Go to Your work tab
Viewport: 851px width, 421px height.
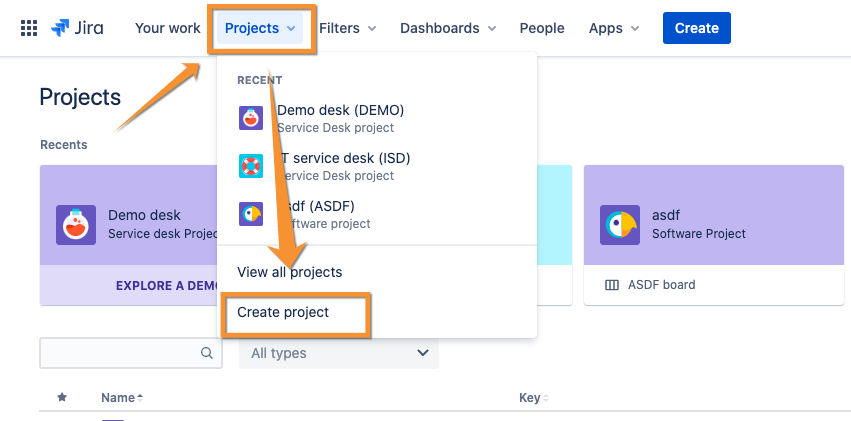pyautogui.click(x=168, y=28)
